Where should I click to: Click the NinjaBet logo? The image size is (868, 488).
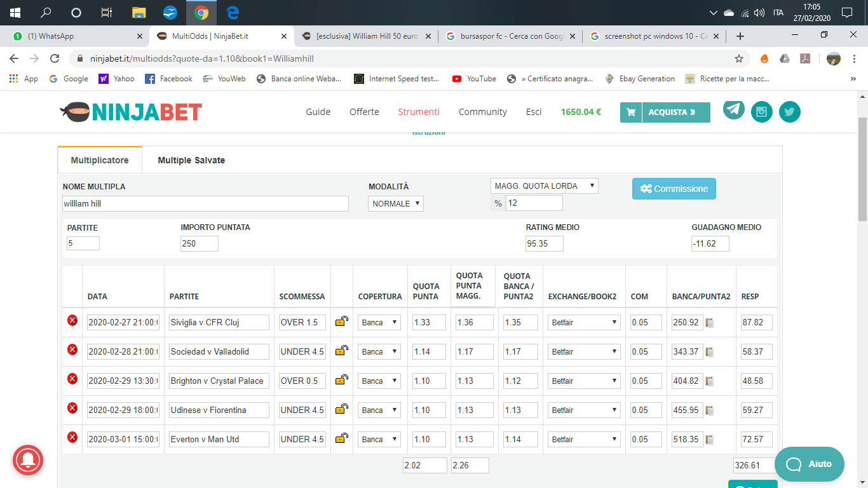[131, 112]
